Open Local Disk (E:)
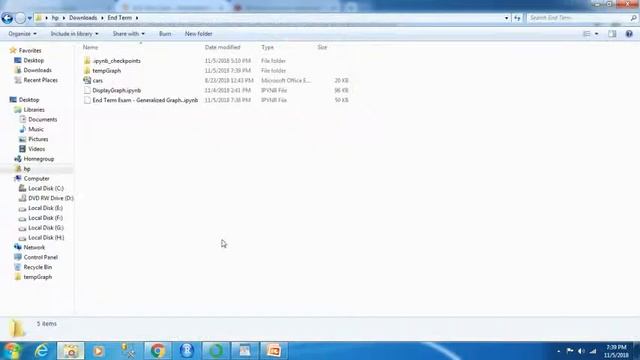This screenshot has width=640, height=360. point(45,208)
